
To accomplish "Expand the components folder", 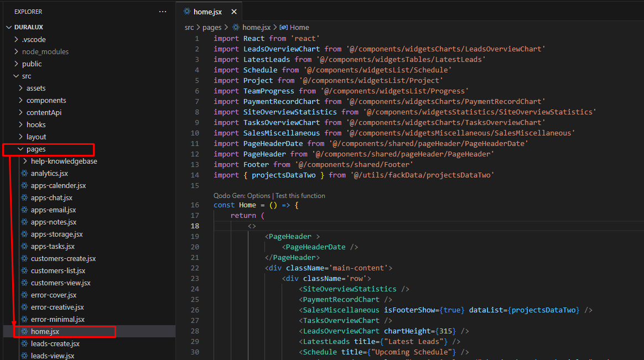I will coord(20,100).
